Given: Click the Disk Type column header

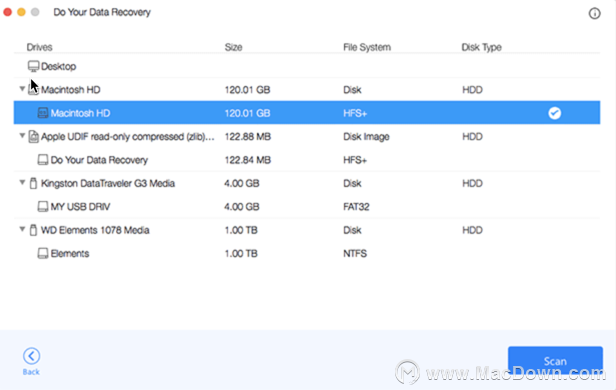Looking at the screenshot, I should coord(481,47).
